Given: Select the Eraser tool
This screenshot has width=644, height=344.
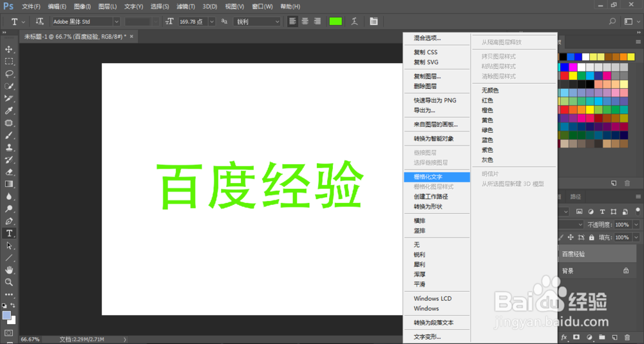Looking at the screenshot, I should point(8,172).
